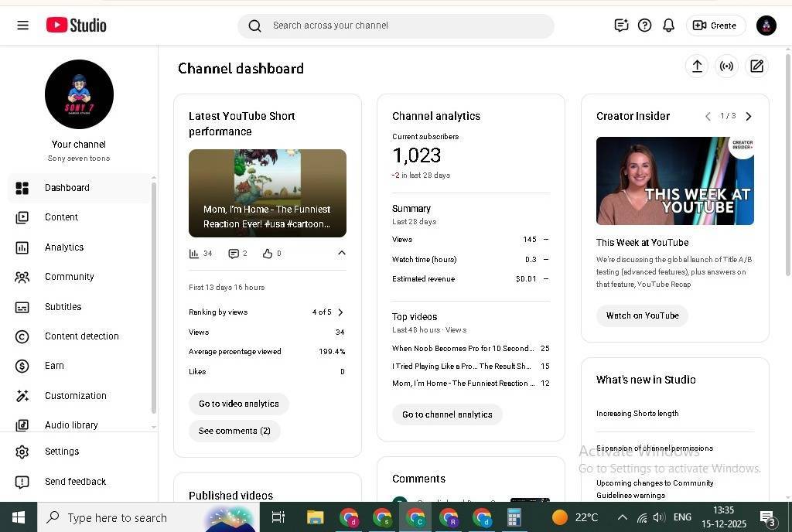Image resolution: width=792 pixels, height=532 pixels.
Task: Click the Watch on YouTube button
Action: 642,315
